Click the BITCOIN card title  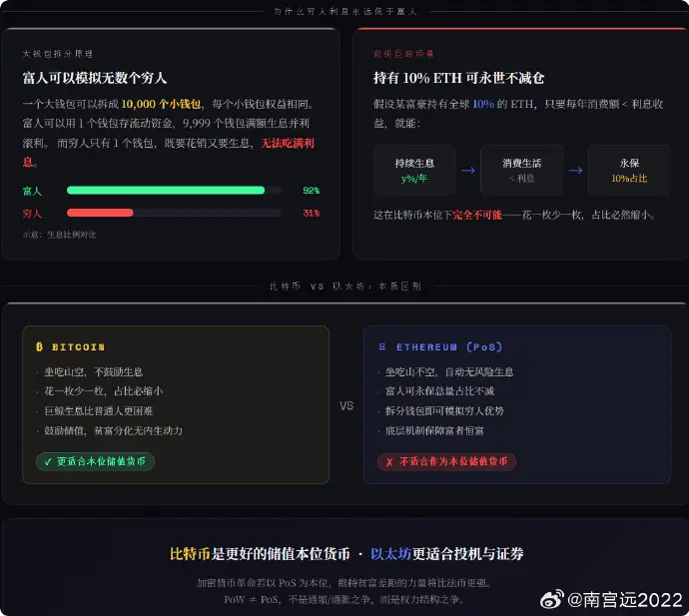click(78, 347)
